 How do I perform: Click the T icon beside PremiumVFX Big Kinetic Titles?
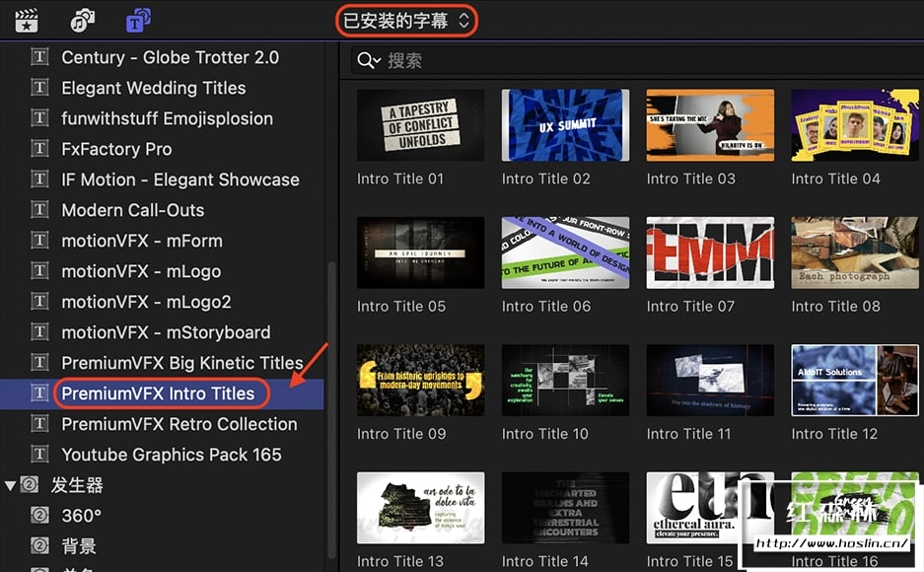(x=39, y=362)
